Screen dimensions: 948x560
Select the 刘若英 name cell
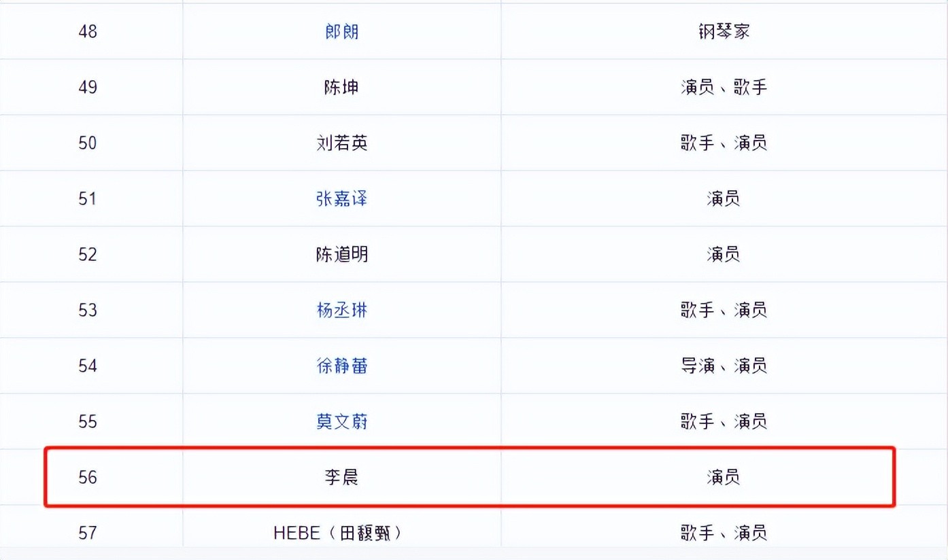pyautogui.click(x=341, y=143)
